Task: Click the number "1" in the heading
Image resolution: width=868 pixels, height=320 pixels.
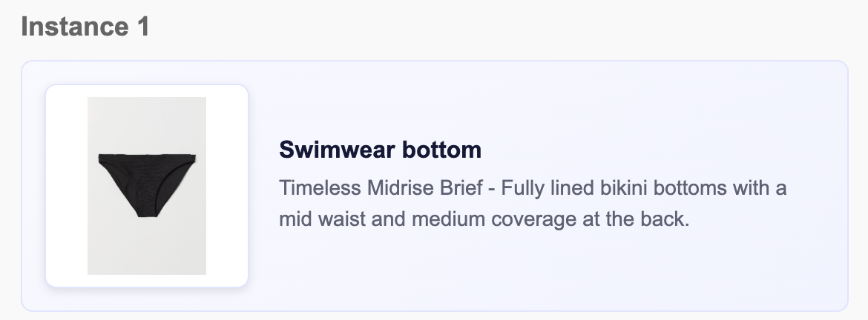Action: pos(142,27)
